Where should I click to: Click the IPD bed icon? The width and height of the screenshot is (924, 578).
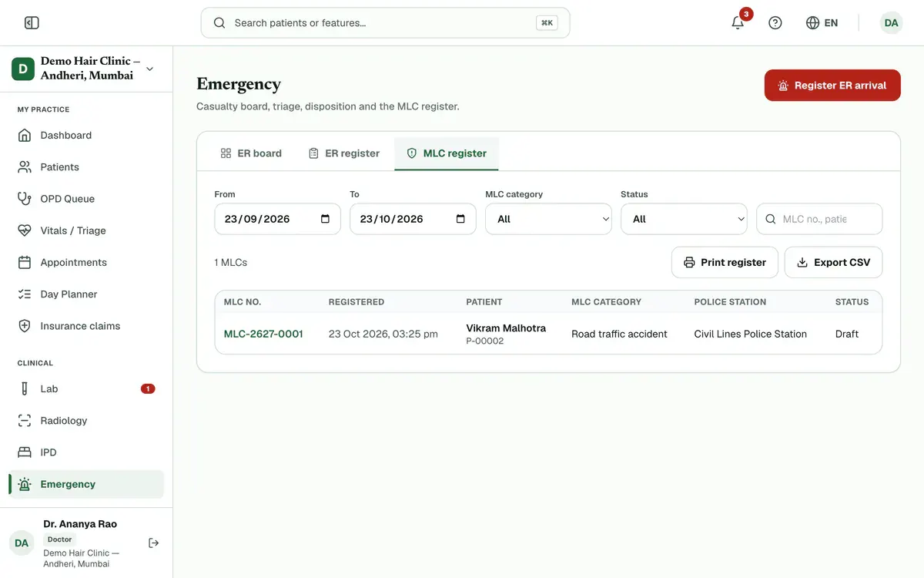pyautogui.click(x=25, y=452)
